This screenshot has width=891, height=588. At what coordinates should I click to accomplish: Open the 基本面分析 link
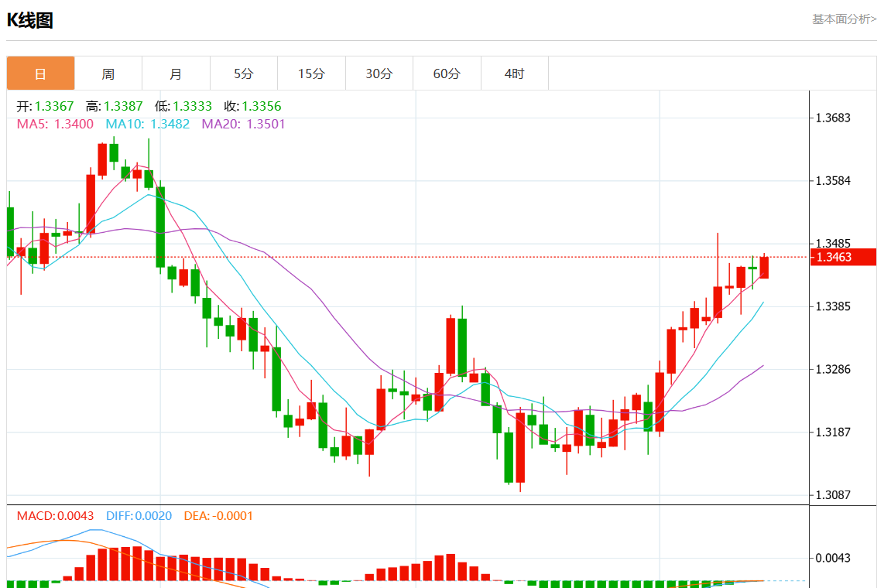pyautogui.click(x=844, y=19)
